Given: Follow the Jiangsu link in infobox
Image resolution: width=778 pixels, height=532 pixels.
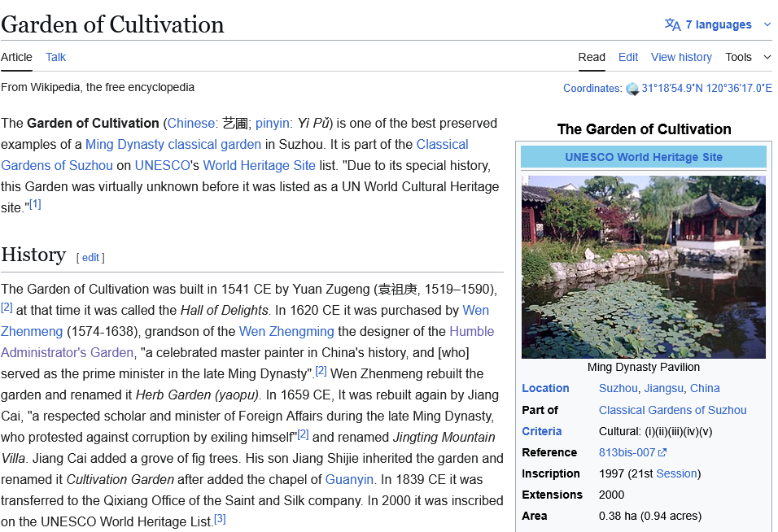Looking at the screenshot, I should click(x=663, y=388).
